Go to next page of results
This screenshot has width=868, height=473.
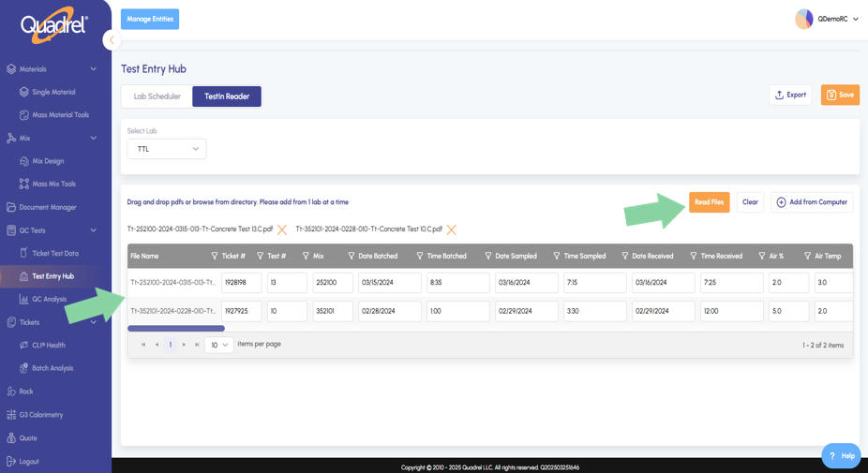pyautogui.click(x=184, y=345)
